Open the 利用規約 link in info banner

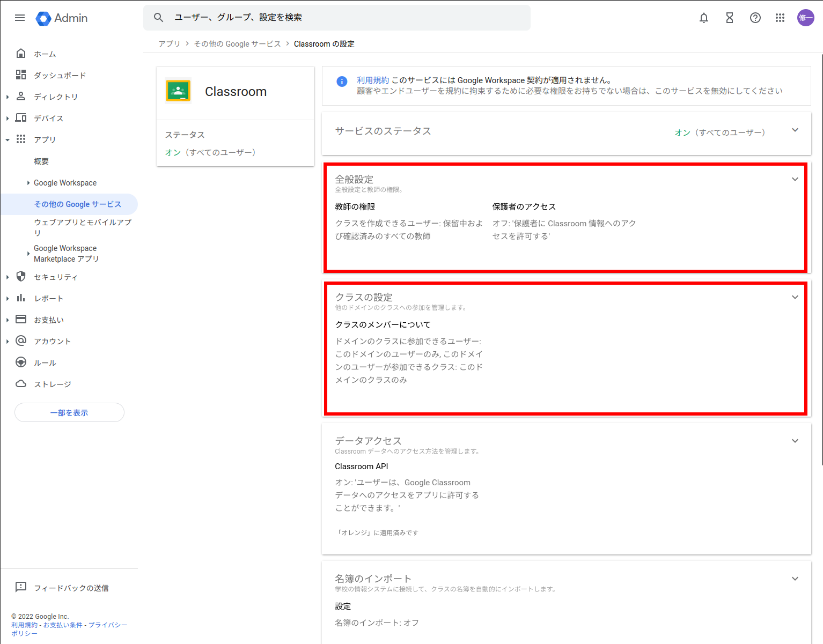pyautogui.click(x=373, y=80)
